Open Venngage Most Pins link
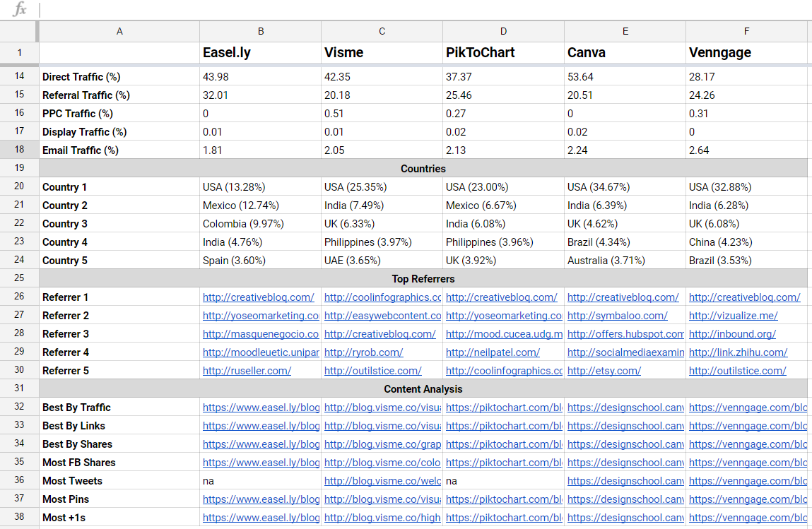 pyautogui.click(x=747, y=499)
